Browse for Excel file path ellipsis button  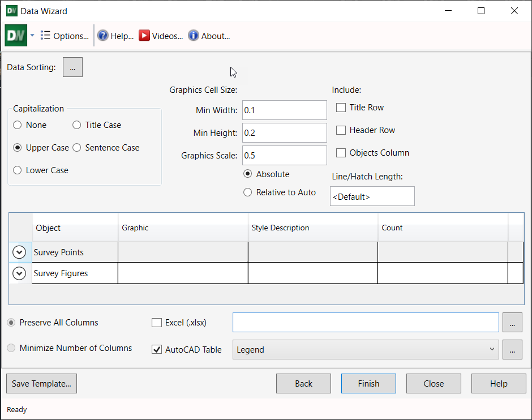[x=512, y=323]
